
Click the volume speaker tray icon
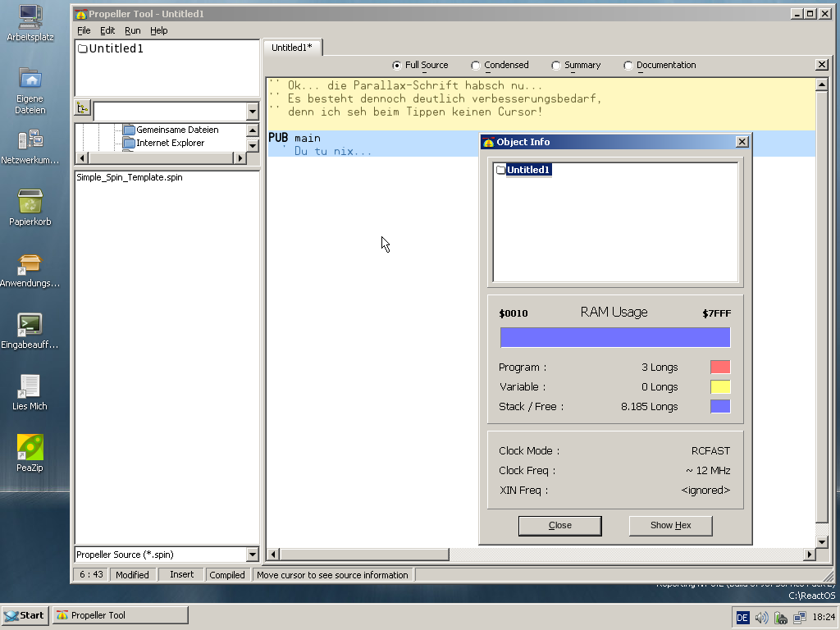coord(761,618)
